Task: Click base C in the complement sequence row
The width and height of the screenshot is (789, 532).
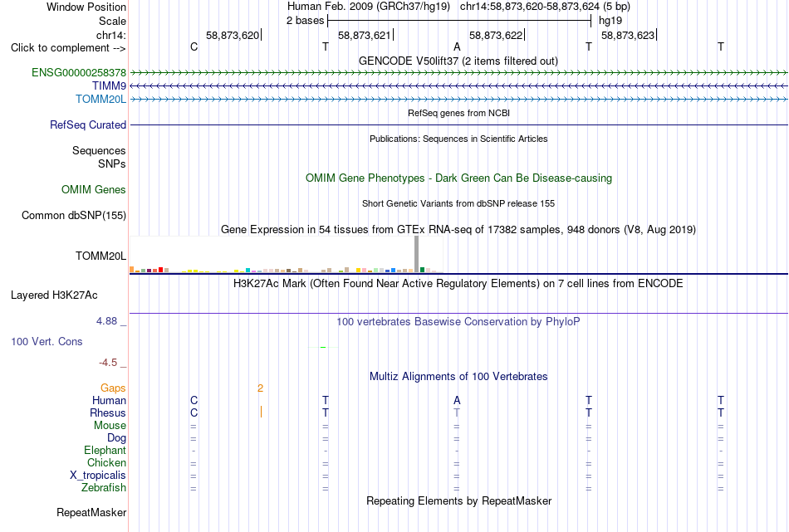Action: pos(194,46)
